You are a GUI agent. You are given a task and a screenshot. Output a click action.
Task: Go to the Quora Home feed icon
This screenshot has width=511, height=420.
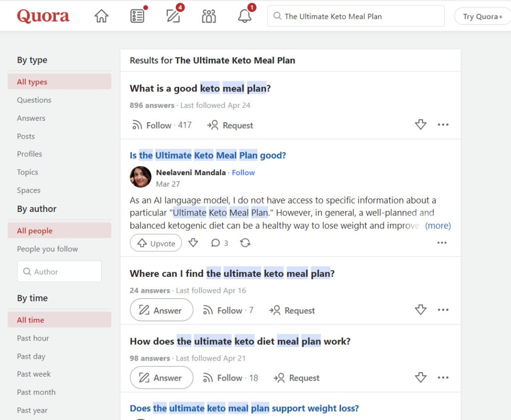[101, 16]
